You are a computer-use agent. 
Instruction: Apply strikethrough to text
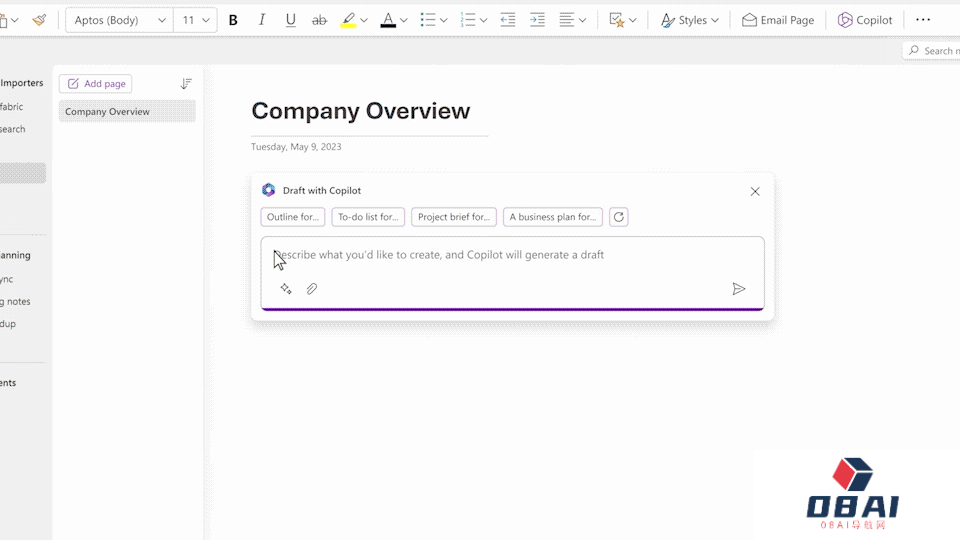(x=319, y=20)
